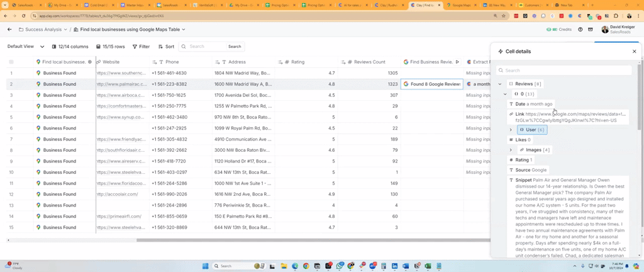Click the help icon beside Credits

pyautogui.click(x=580, y=30)
